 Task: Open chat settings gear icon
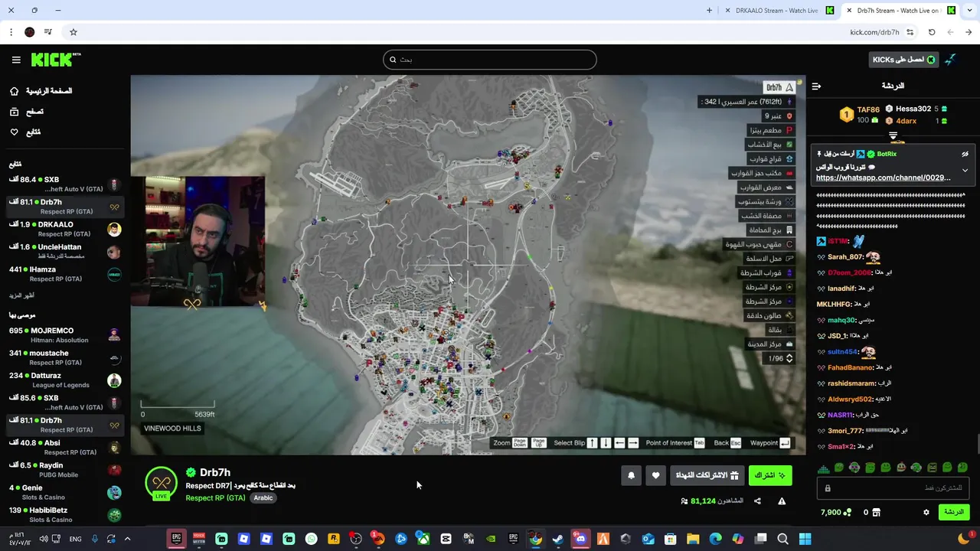click(x=926, y=512)
